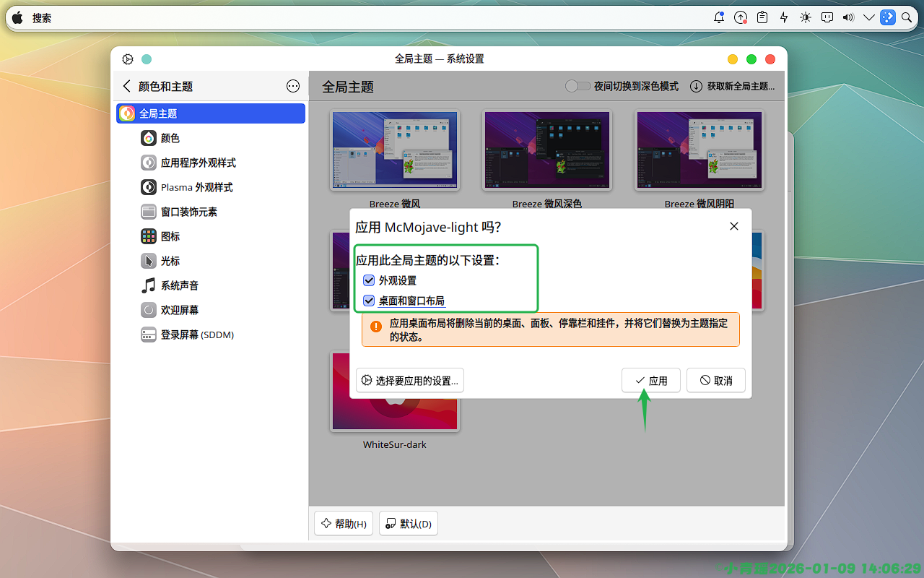
Task: Select 图标 in the sidebar
Action: coord(170,236)
